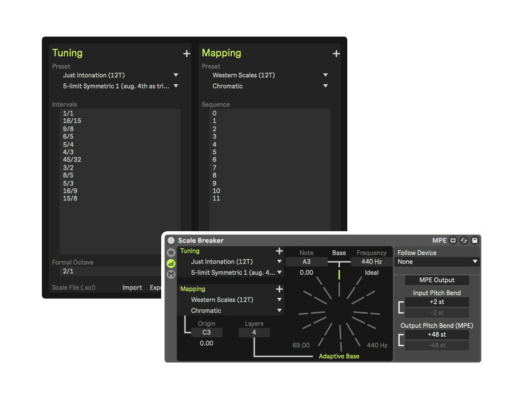Open Just Intonation (12T) dropdown in Scale Breaker device
Image resolution: width=526 pixels, height=420 pixels.
coord(236,261)
